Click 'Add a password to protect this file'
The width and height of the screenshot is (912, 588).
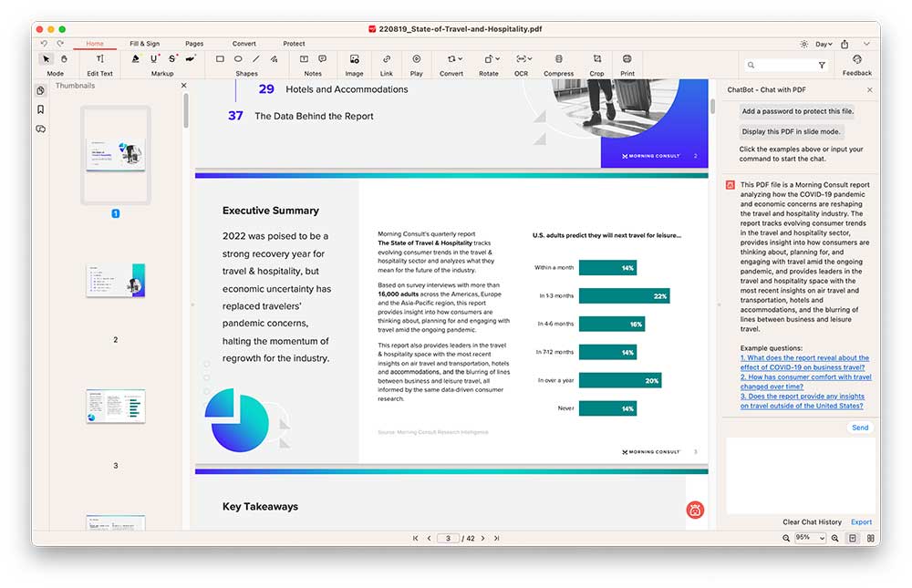pos(797,111)
